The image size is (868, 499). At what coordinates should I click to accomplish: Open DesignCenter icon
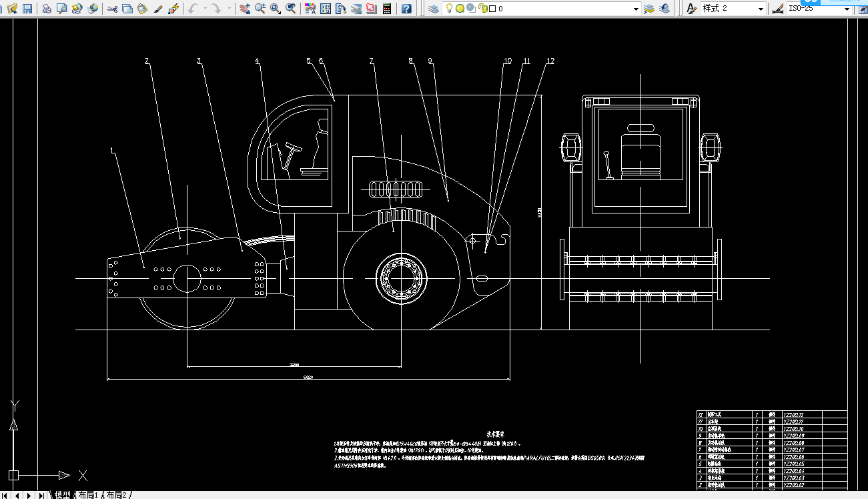point(326,9)
